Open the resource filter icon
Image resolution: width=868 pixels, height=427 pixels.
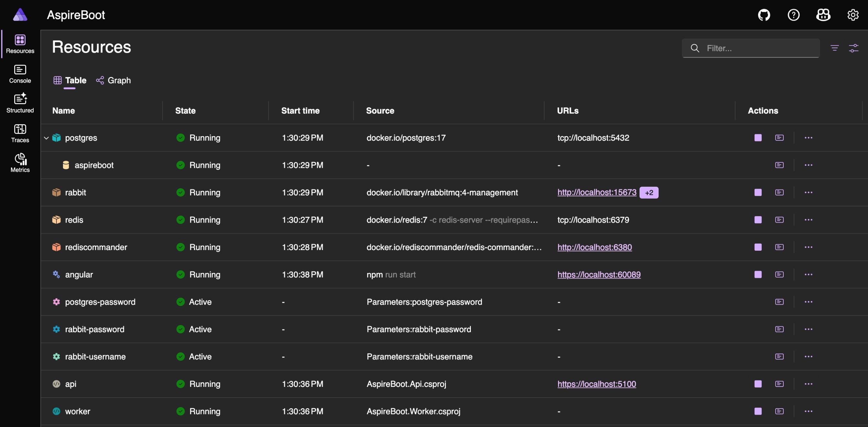click(x=835, y=48)
